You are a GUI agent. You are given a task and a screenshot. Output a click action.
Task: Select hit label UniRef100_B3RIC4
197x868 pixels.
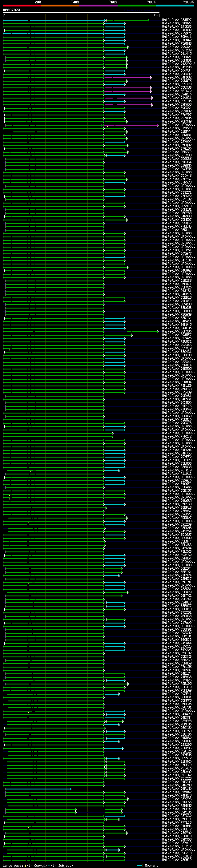[x=177, y=318]
